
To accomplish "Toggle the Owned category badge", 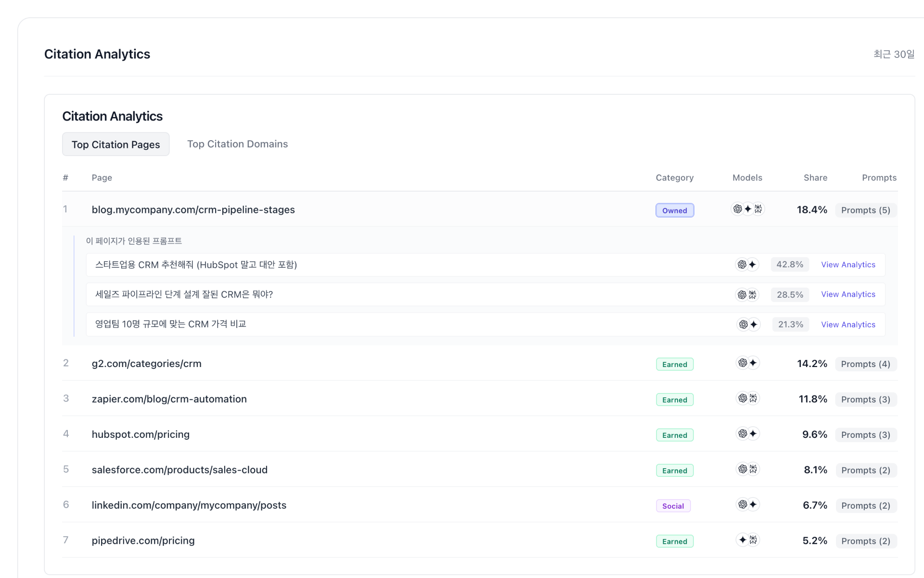I will (674, 210).
